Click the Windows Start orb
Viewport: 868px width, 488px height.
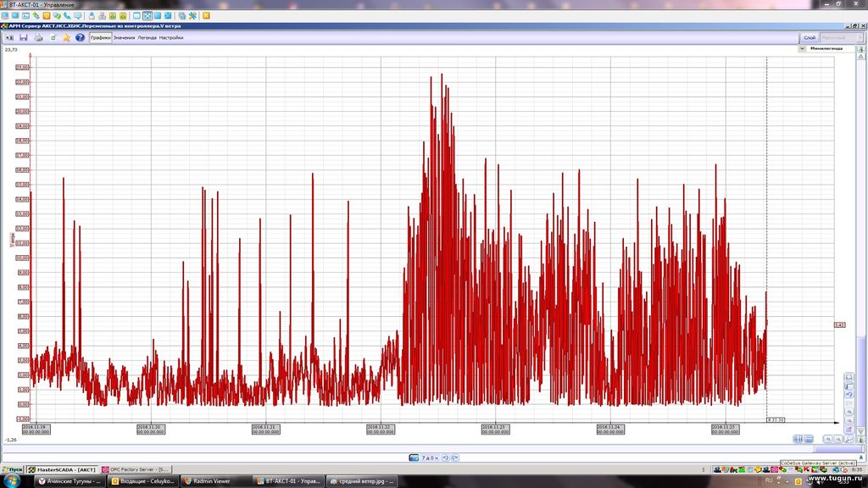(x=12, y=481)
